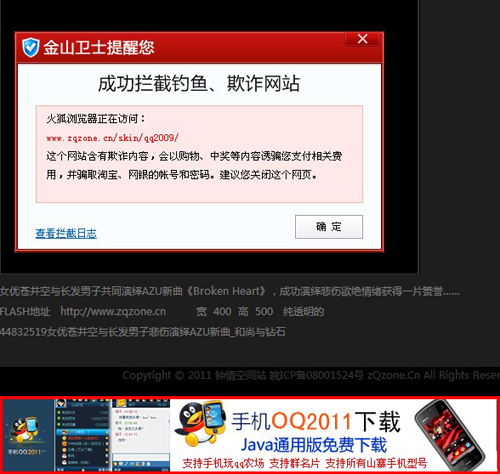Click the QQ chat screenshots thumbnail
This screenshot has height=474, width=500.
[x=112, y=435]
